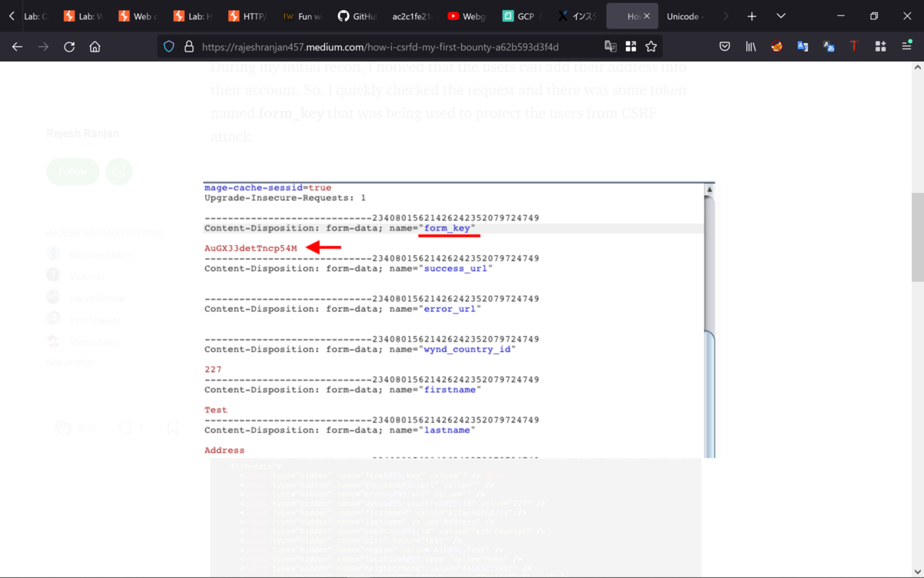Screen dimensions: 924x578
Task: Click the zoomed form_key request screenshot
Action: [x=459, y=320]
